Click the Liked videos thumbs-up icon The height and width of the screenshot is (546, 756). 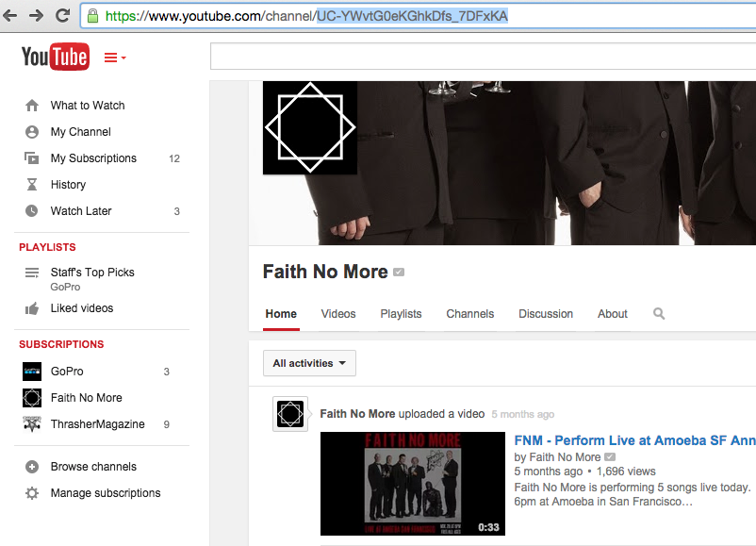[32, 308]
